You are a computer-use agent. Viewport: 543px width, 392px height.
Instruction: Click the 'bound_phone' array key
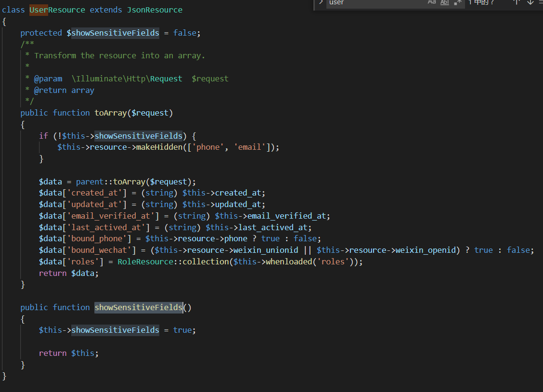click(97, 239)
